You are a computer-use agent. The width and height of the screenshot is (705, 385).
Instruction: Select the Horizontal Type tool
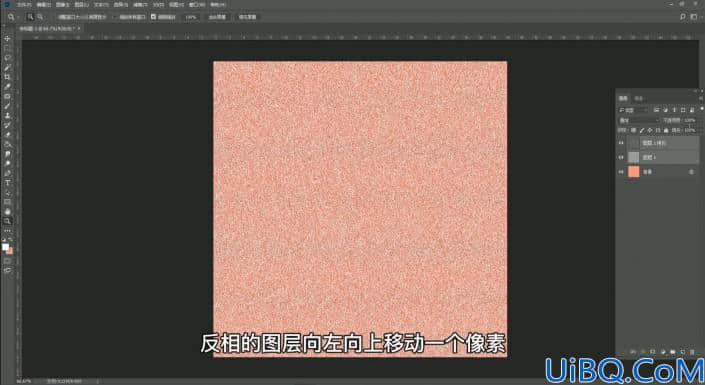click(x=7, y=183)
